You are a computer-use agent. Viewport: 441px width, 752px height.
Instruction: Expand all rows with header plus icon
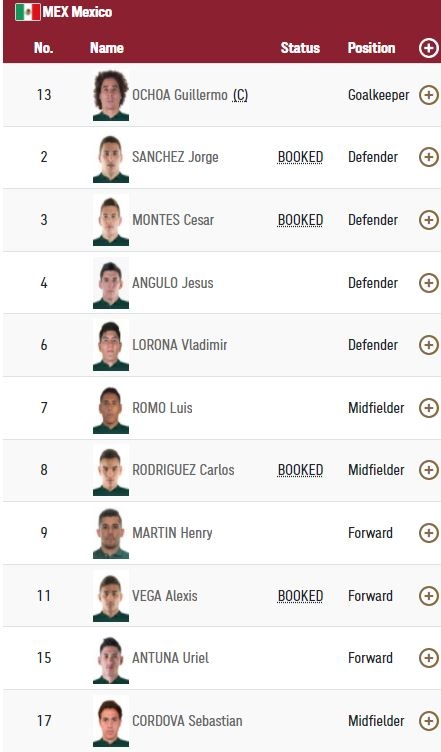(429, 48)
